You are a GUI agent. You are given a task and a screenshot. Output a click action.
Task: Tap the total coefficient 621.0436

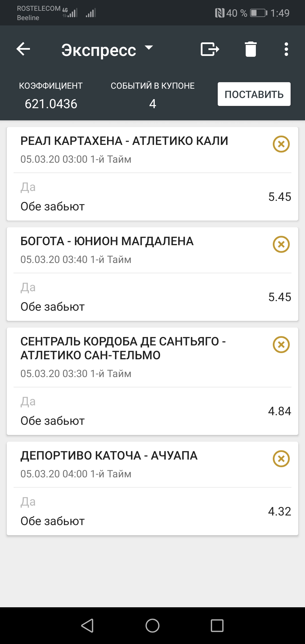51,104
